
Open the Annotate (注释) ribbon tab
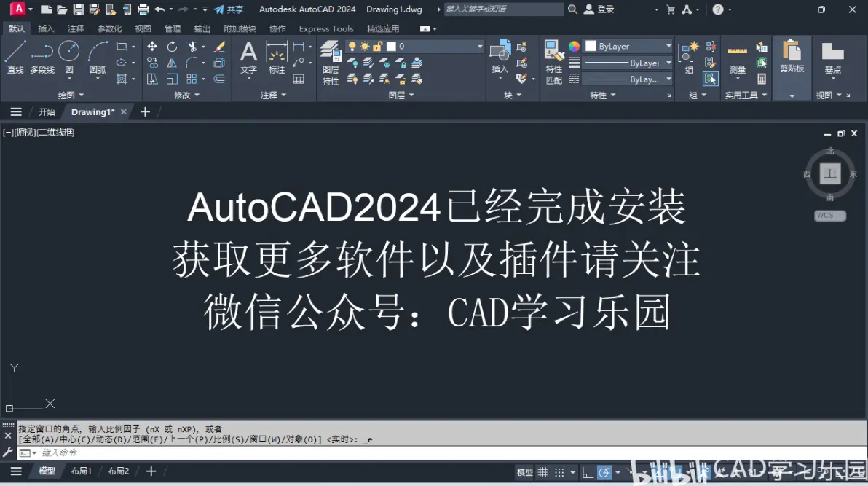(76, 29)
